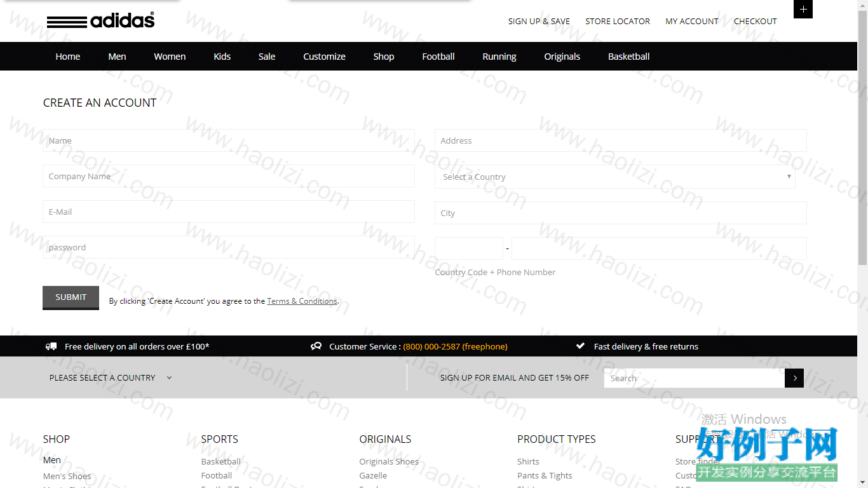The height and width of the screenshot is (488, 868).
Task: Click the footer Football link under Sports
Action: (x=217, y=475)
